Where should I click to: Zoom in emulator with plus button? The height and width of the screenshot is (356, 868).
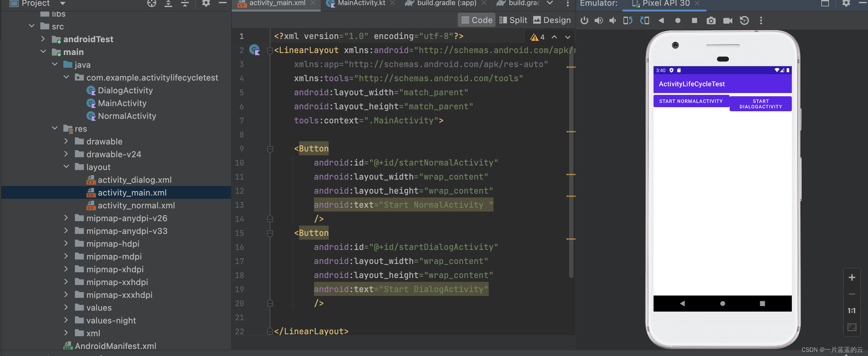(851, 277)
